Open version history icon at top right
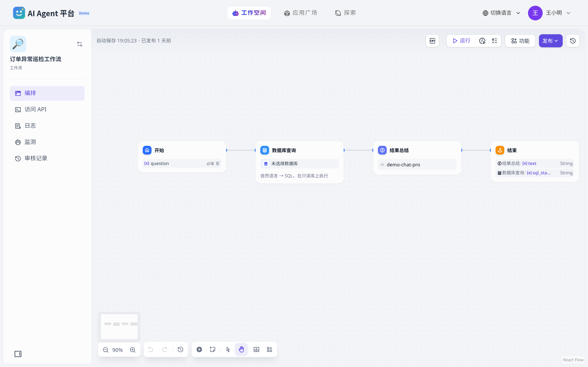The image size is (588, 367). (x=573, y=41)
